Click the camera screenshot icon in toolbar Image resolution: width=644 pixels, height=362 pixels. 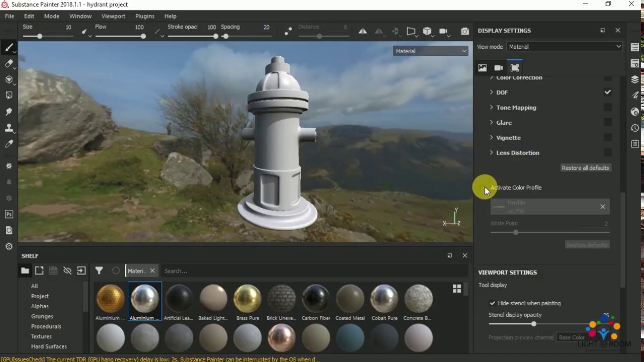click(x=465, y=31)
